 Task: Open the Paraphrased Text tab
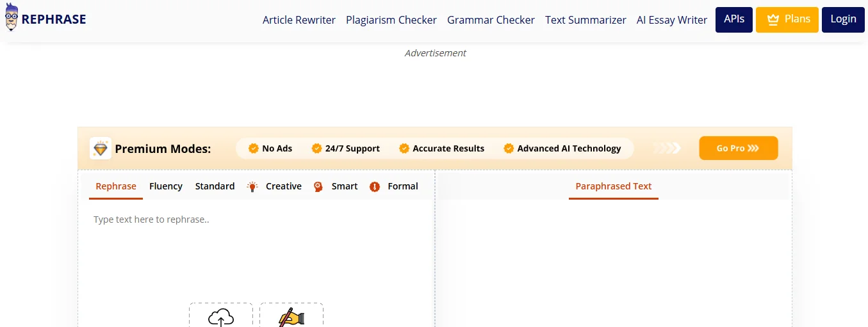pyautogui.click(x=613, y=186)
